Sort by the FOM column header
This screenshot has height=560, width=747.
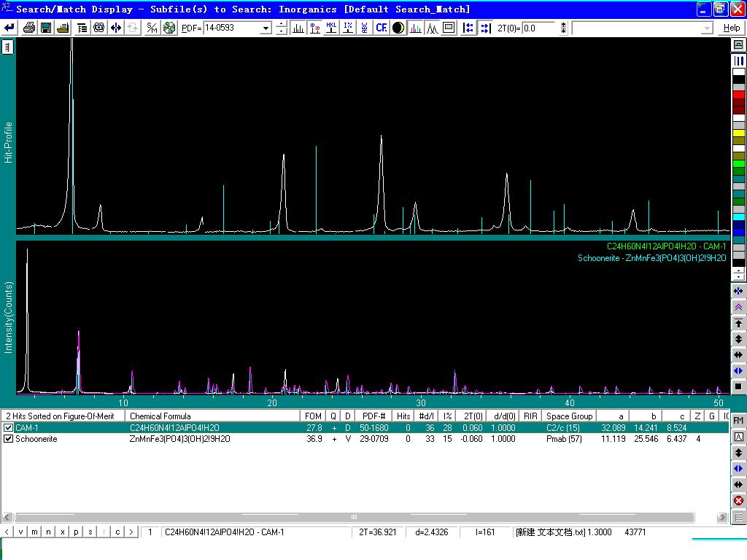313,416
